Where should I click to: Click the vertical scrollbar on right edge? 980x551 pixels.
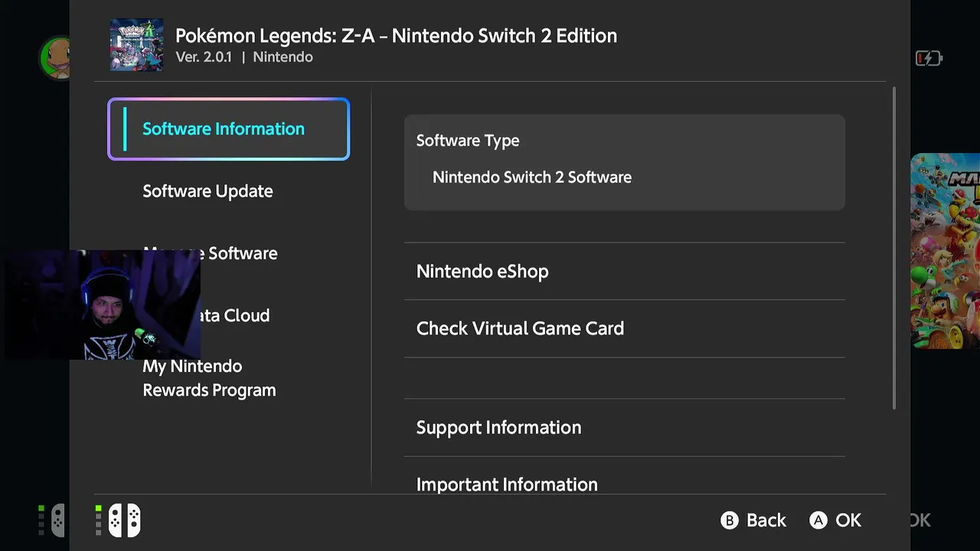pos(893,249)
